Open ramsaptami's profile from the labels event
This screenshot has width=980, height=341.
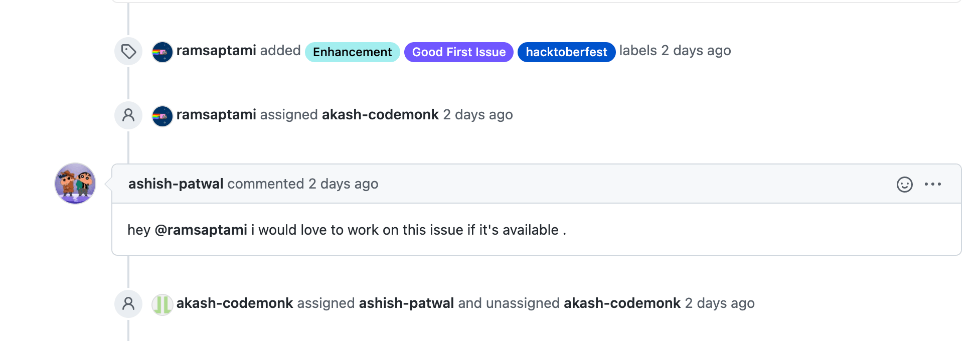[216, 51]
